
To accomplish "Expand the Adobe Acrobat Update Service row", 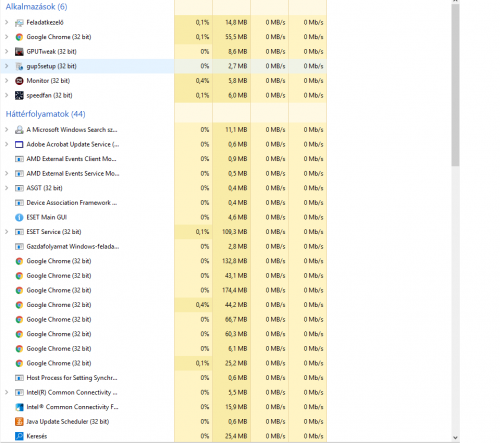I will (7, 144).
